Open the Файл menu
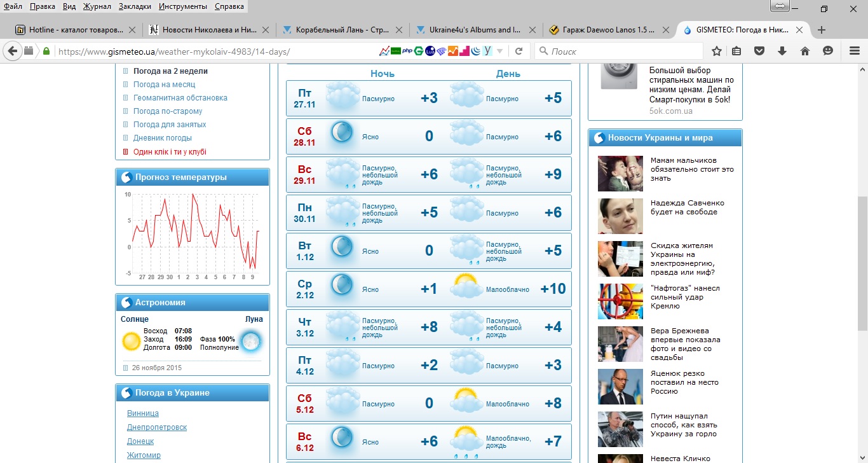Viewport: 868px width, 463px height. pos(13,6)
